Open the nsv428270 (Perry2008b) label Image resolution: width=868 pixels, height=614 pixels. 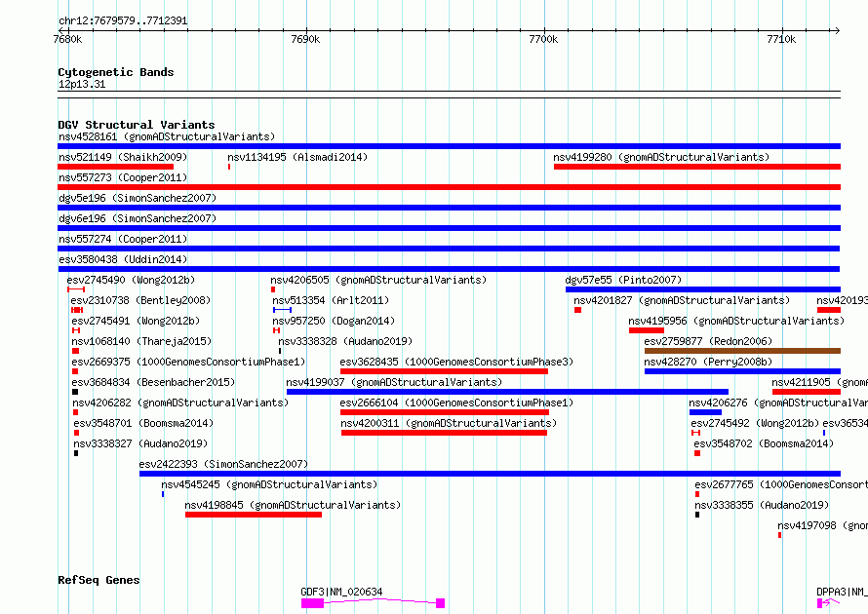coord(708,362)
